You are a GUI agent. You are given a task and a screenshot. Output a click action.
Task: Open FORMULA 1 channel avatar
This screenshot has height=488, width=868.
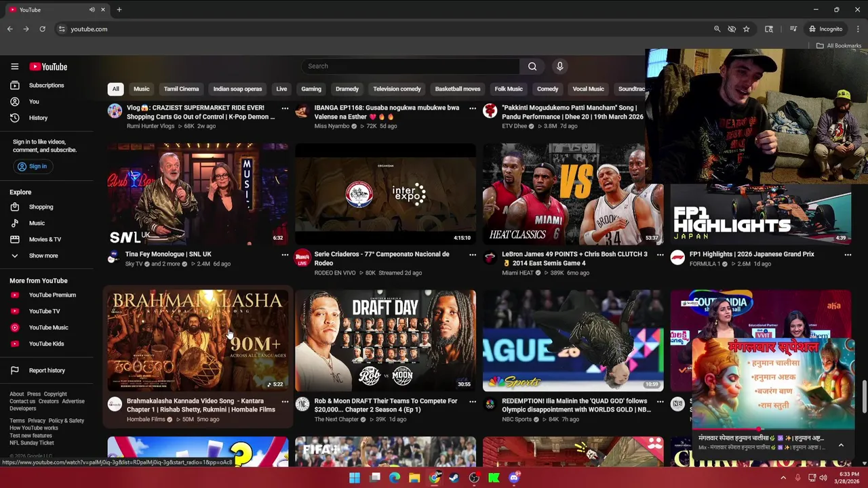[677, 258]
